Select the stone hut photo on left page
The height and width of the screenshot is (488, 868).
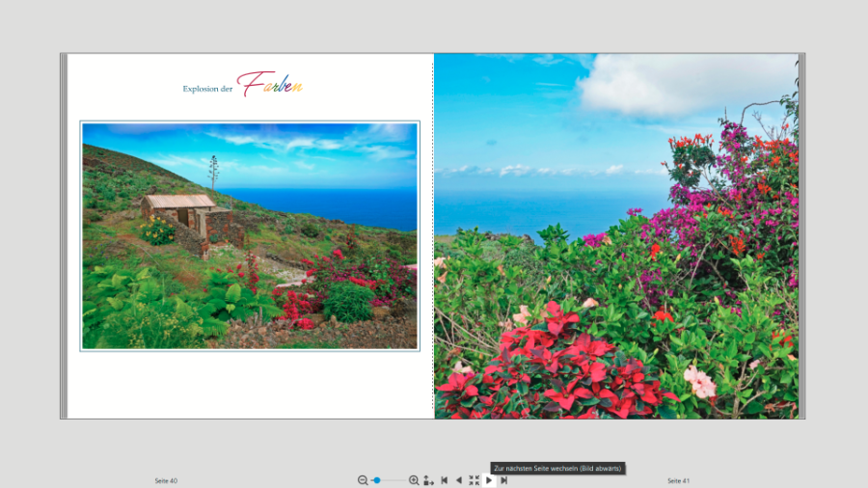[x=250, y=235]
